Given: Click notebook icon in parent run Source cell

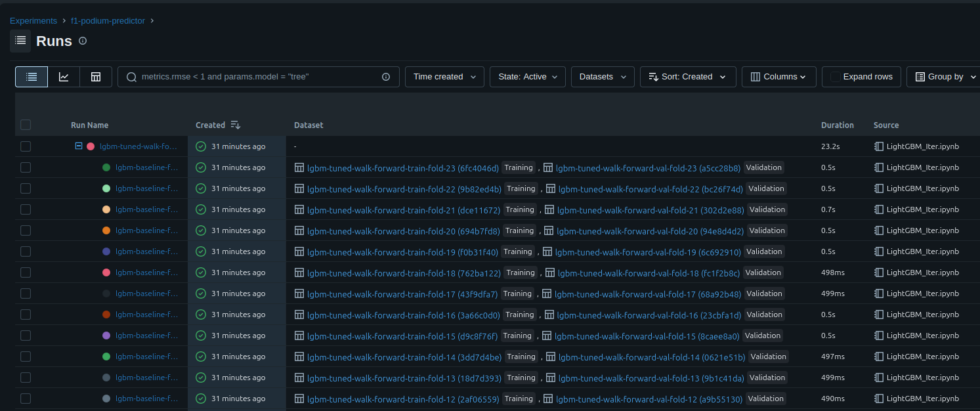Looking at the screenshot, I should click(879, 146).
